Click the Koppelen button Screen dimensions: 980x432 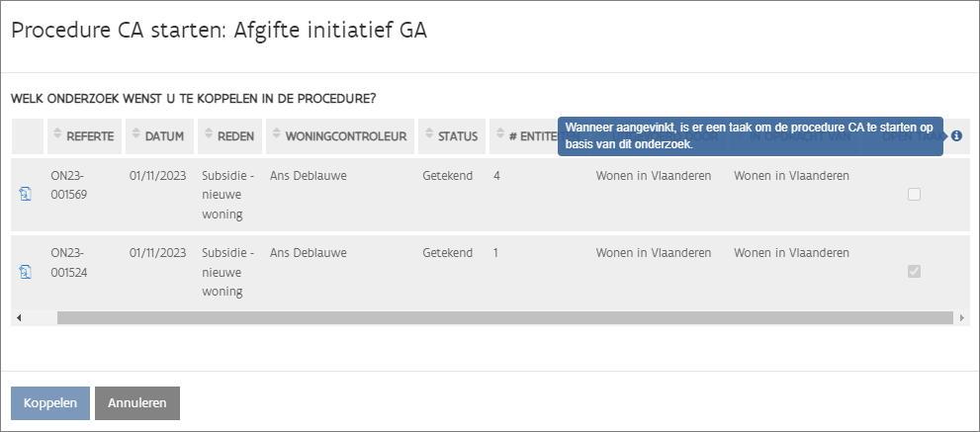(50, 403)
